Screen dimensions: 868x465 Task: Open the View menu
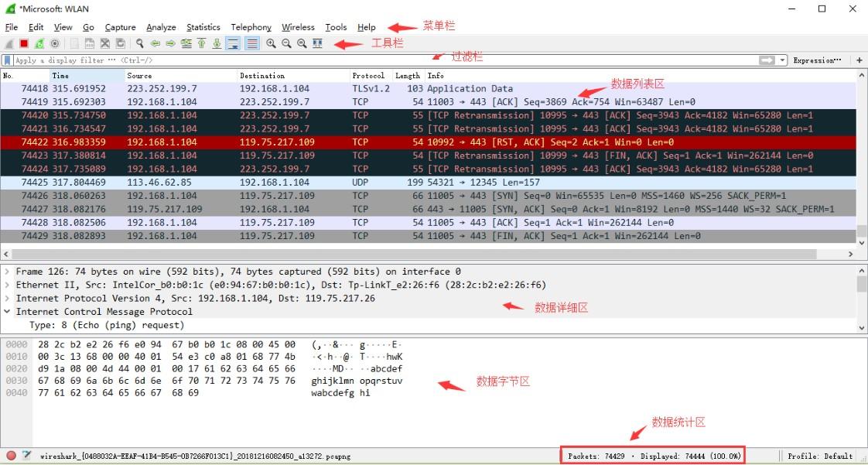tap(63, 27)
